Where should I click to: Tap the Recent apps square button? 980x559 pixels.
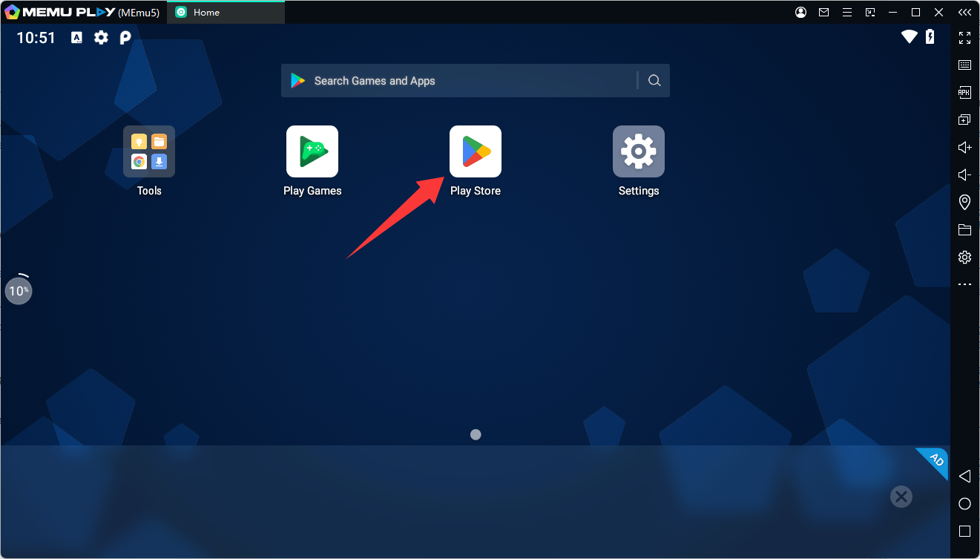coord(964,532)
